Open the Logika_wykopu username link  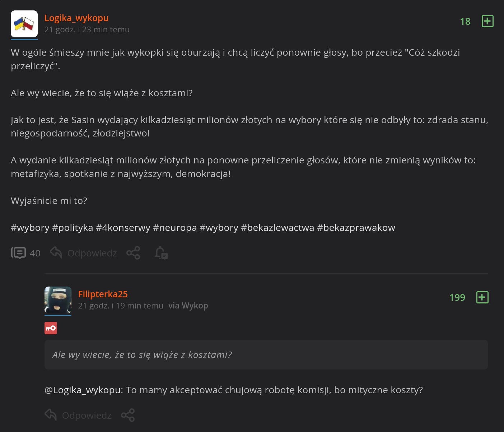pos(76,18)
